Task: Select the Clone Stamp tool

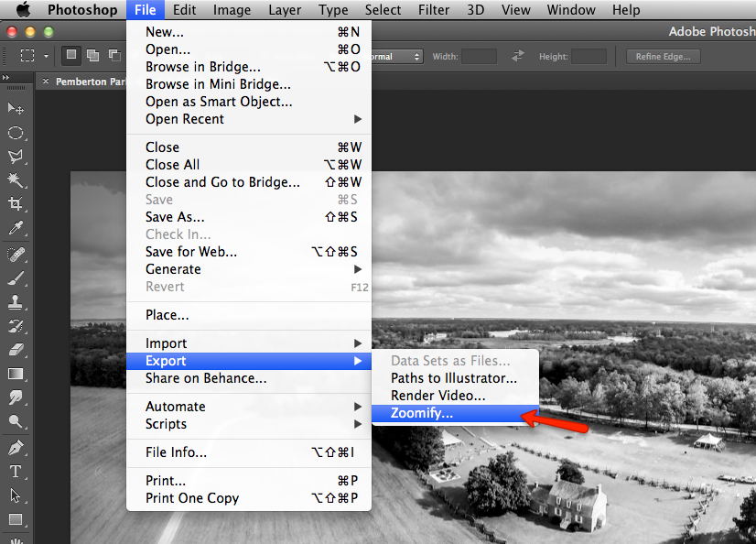Action: (x=16, y=302)
